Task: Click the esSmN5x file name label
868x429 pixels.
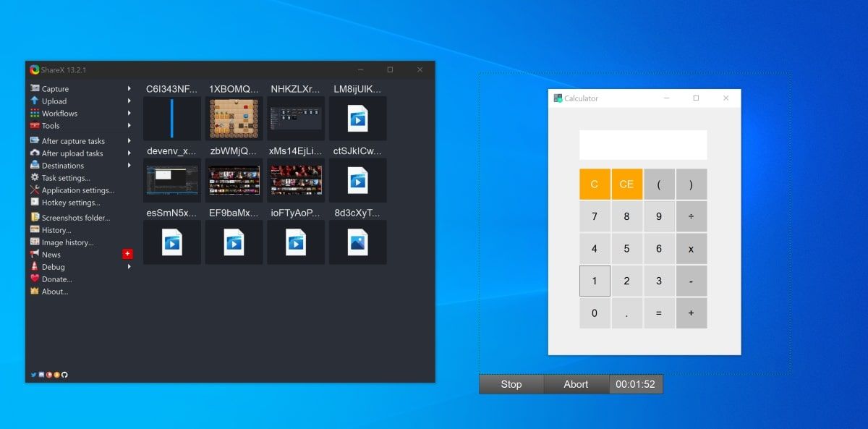Action: (172, 213)
